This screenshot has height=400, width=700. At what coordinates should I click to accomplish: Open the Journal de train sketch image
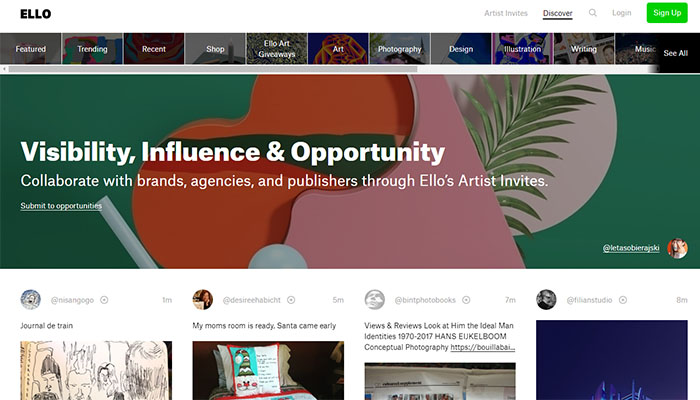(x=96, y=370)
